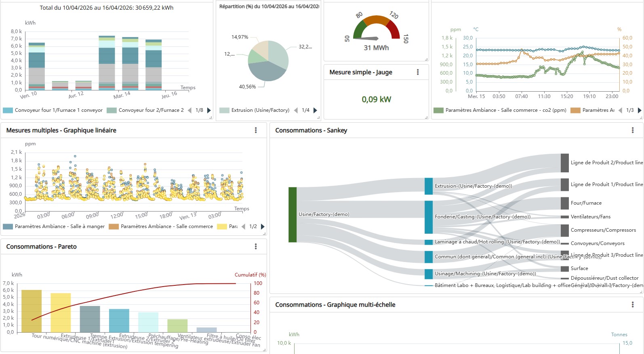Click the Compresseurs/Compressors Sankey label
Image resolution: width=644 pixels, height=354 pixels.
603,230
